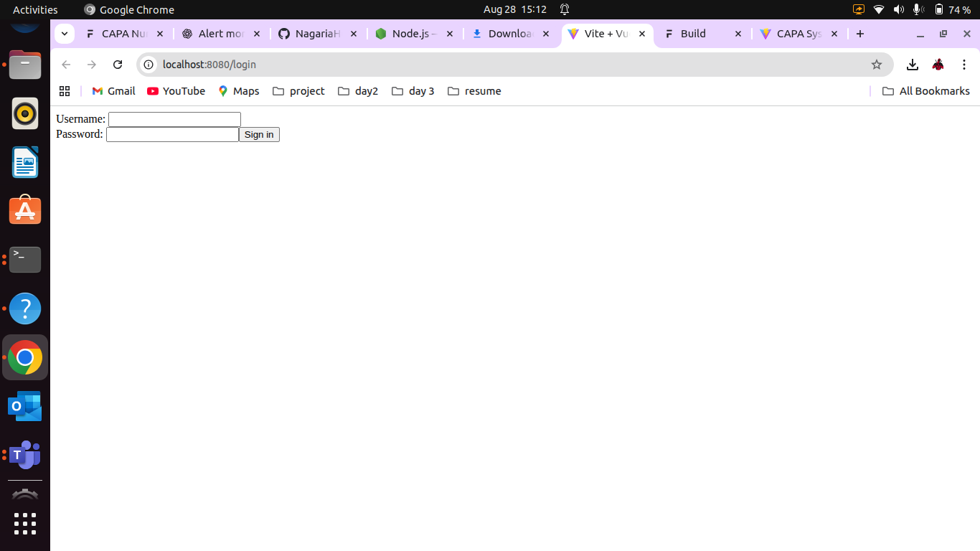Expand the All Bookmarks folder

coord(925,91)
